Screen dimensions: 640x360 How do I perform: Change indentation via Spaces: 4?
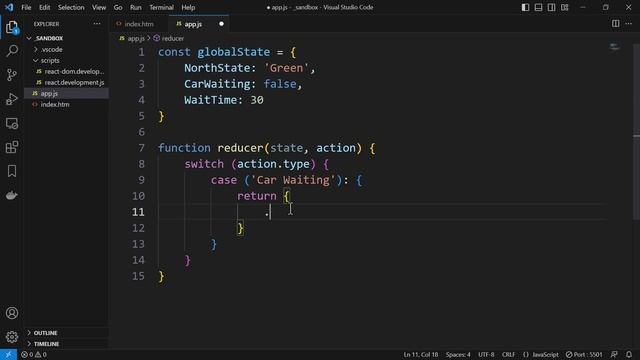pos(458,354)
